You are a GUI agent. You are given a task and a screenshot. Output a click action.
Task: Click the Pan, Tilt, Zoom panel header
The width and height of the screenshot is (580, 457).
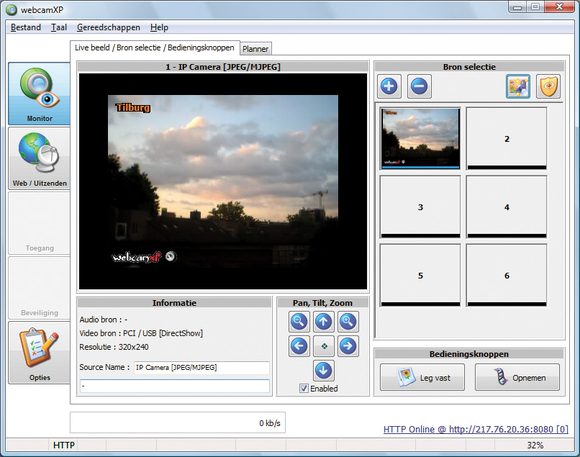tap(323, 303)
